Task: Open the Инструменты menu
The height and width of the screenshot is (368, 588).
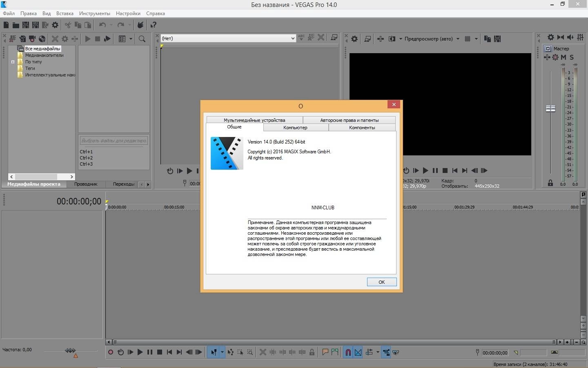Action: 94,13
